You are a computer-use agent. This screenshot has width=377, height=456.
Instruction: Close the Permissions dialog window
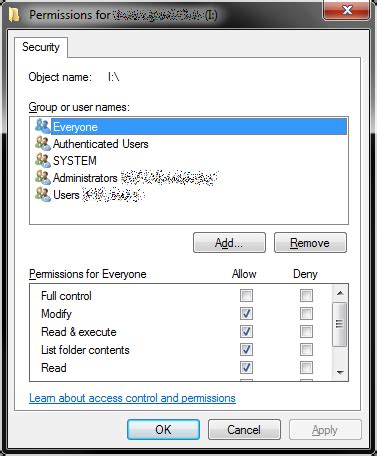click(x=347, y=10)
